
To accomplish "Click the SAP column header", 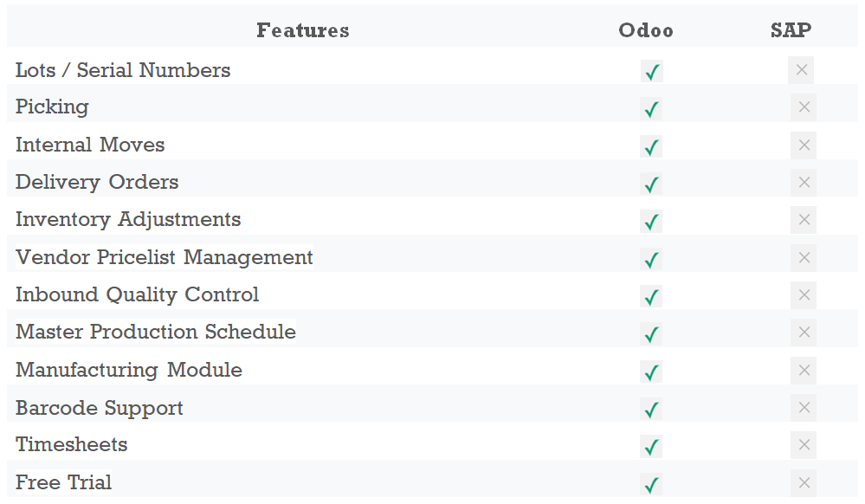I will click(x=791, y=29).
